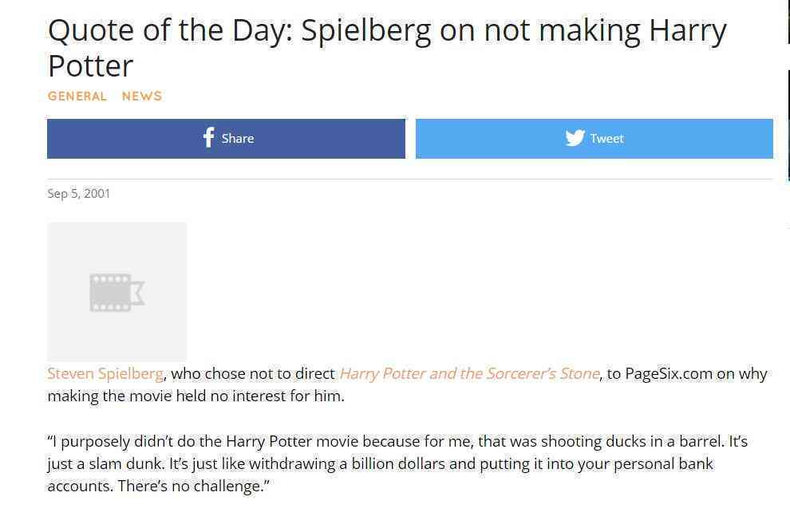Click the divider line under share buttons

click(x=409, y=179)
